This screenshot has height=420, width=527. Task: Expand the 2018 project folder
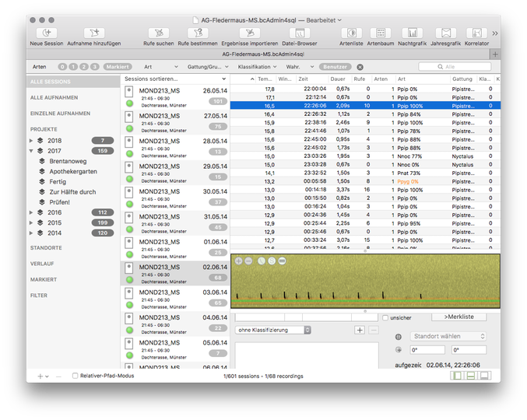tap(31, 141)
